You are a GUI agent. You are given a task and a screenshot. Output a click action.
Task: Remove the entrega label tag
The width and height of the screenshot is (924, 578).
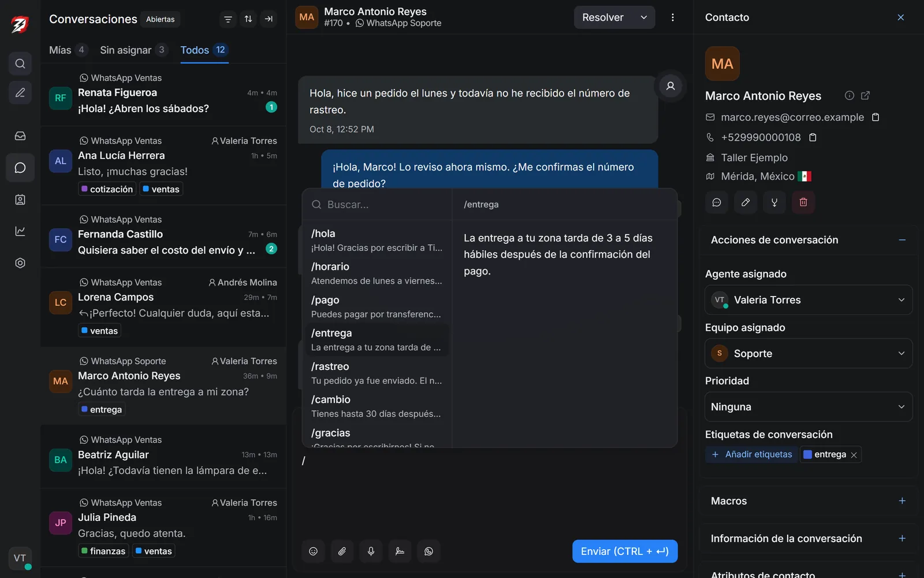854,455
